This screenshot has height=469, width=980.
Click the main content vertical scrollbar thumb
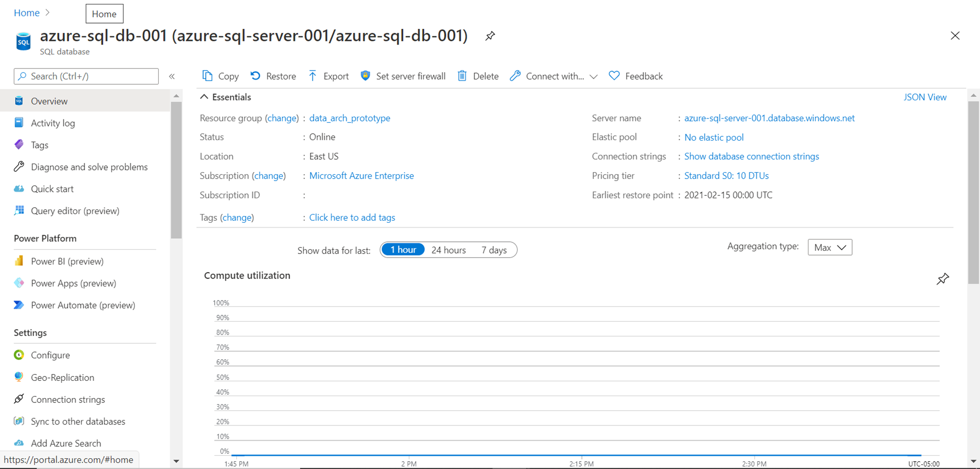click(973, 192)
